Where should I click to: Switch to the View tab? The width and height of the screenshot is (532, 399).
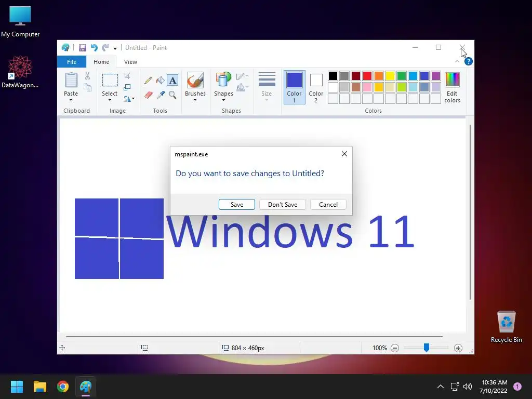click(x=130, y=62)
